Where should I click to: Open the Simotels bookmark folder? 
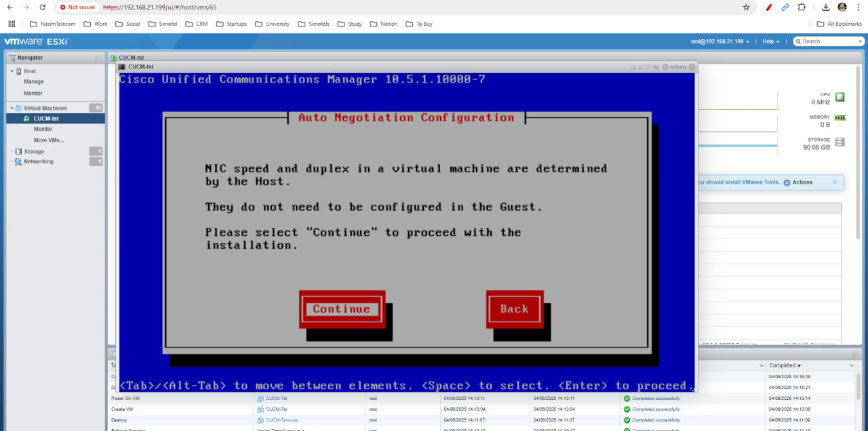pyautogui.click(x=313, y=24)
